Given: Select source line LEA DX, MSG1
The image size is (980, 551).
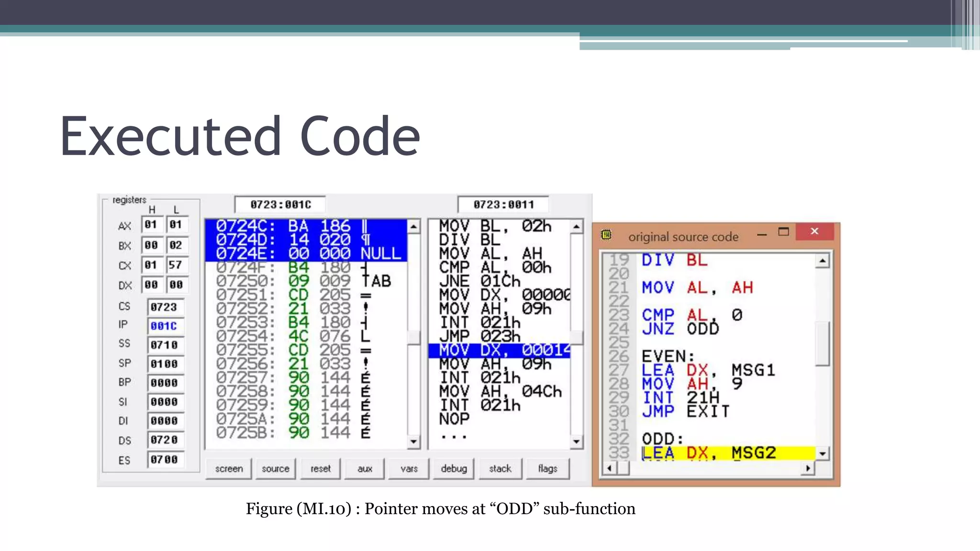Looking at the screenshot, I should coord(709,370).
